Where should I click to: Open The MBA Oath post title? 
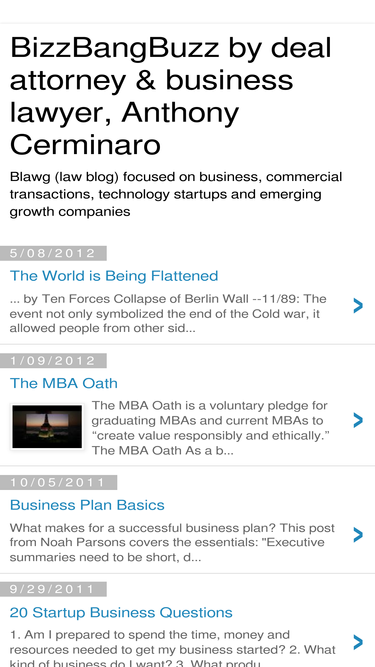click(64, 383)
